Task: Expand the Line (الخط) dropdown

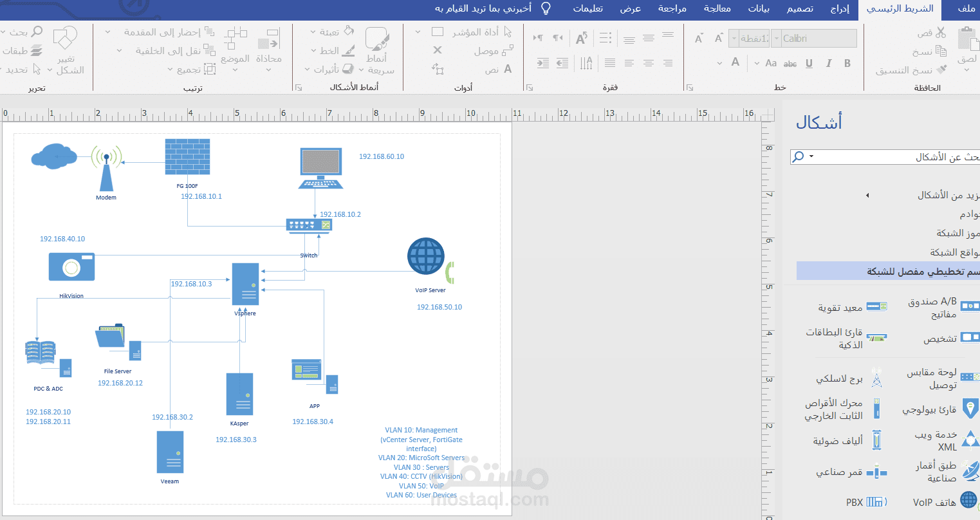Action: 313,51
